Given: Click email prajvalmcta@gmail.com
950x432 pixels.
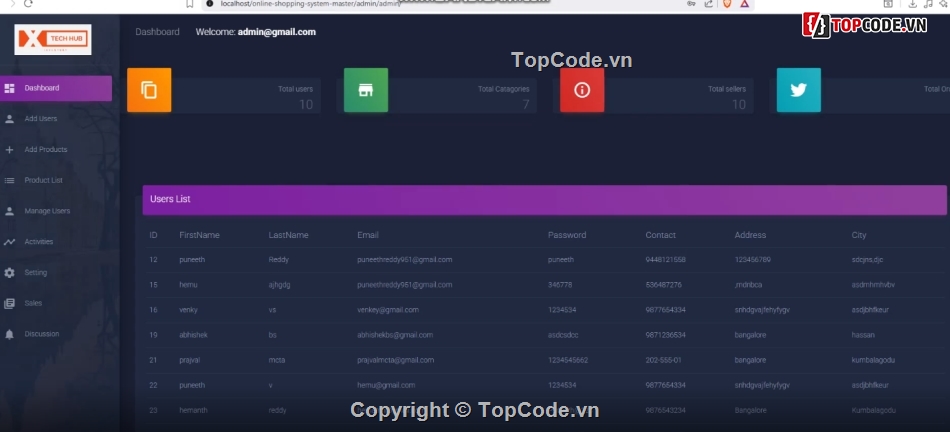Looking at the screenshot, I should point(396,360).
